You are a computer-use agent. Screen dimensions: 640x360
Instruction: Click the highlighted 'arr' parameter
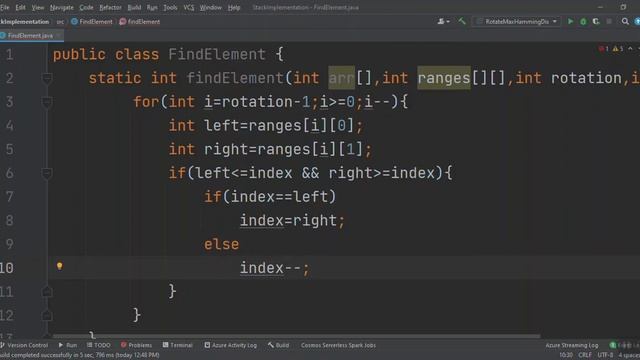point(342,78)
